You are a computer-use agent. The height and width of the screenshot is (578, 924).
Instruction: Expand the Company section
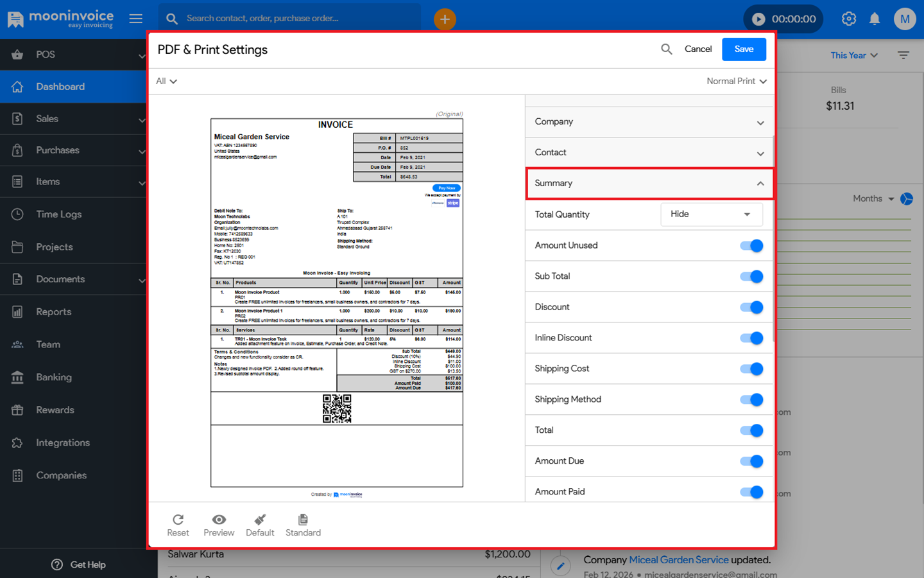pos(649,122)
